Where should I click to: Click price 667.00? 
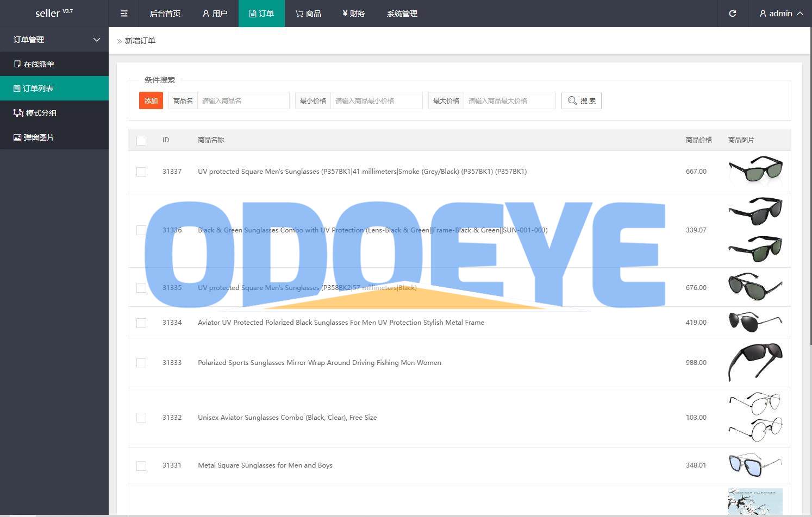696,172
